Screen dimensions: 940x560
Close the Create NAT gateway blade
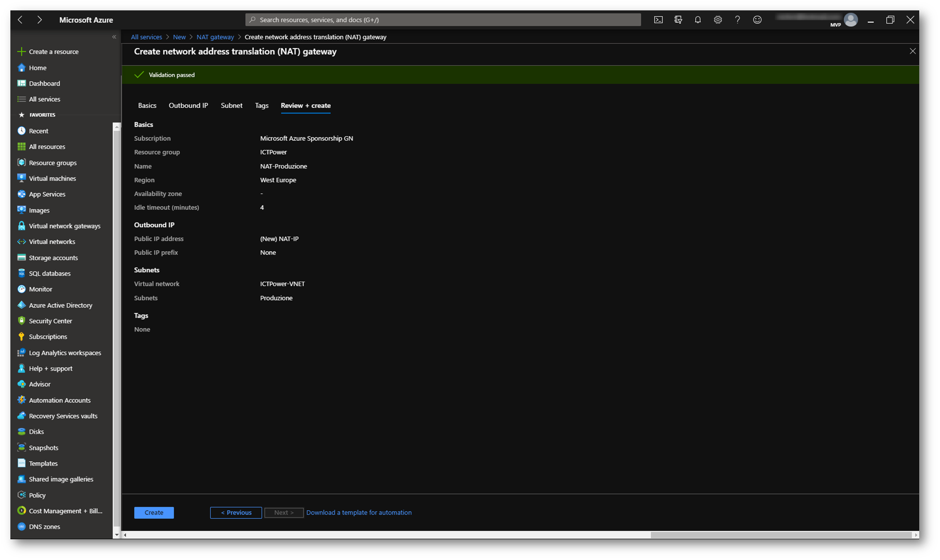913,51
